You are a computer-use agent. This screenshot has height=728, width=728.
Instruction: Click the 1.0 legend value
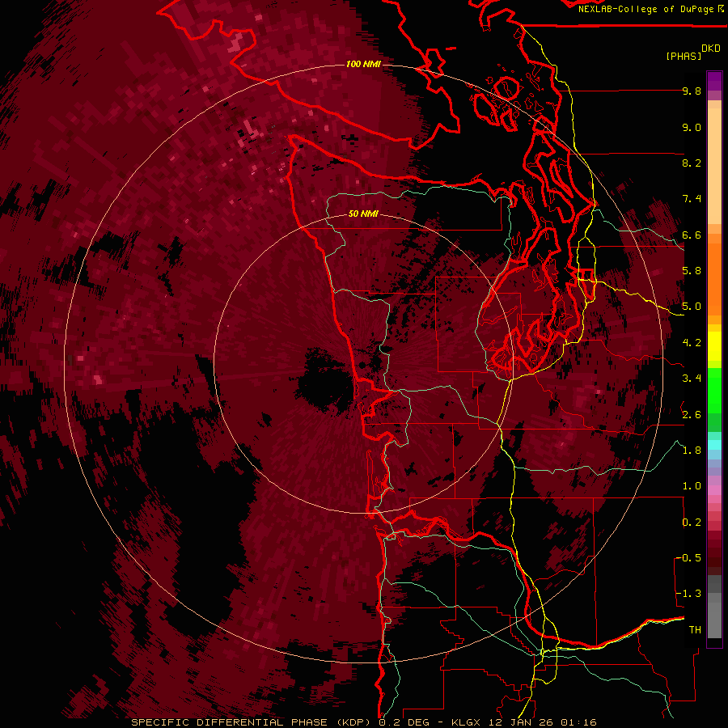click(692, 487)
